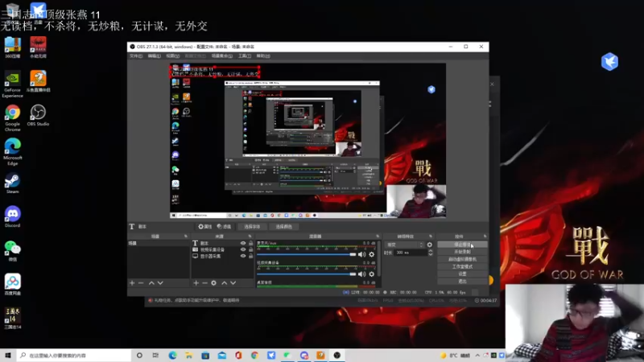Open Google Chrome desktop shortcut
This screenshot has width=644, height=362.
point(12,117)
